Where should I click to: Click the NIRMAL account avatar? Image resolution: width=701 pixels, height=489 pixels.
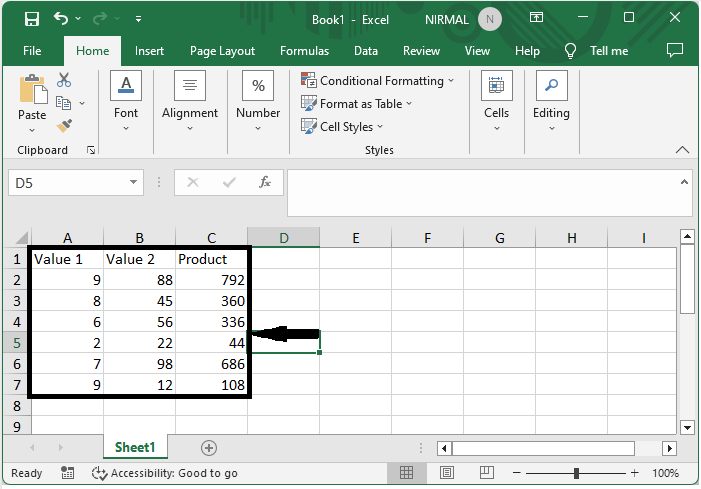tap(490, 19)
